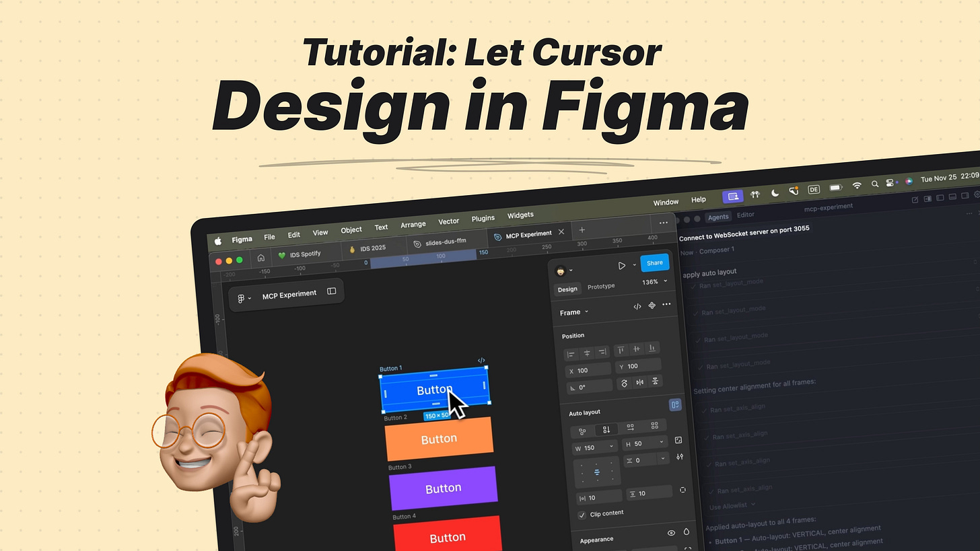Open the width W 150 sizing dropdown

[611, 446]
